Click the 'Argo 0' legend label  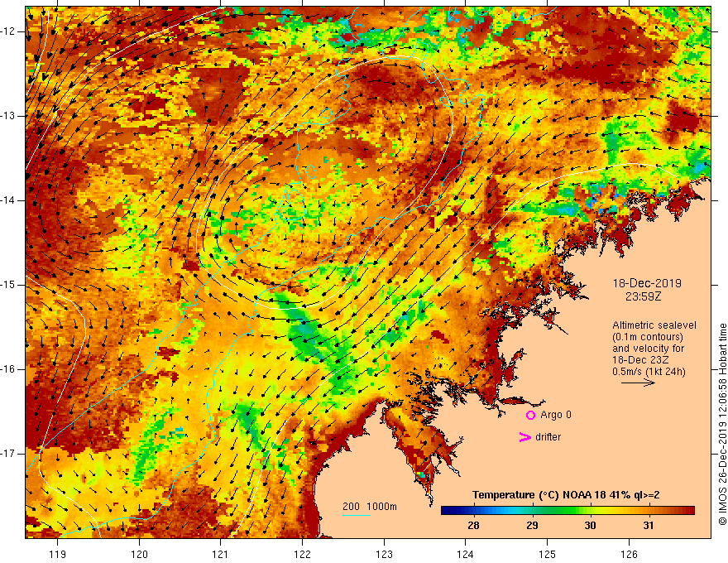click(x=556, y=415)
